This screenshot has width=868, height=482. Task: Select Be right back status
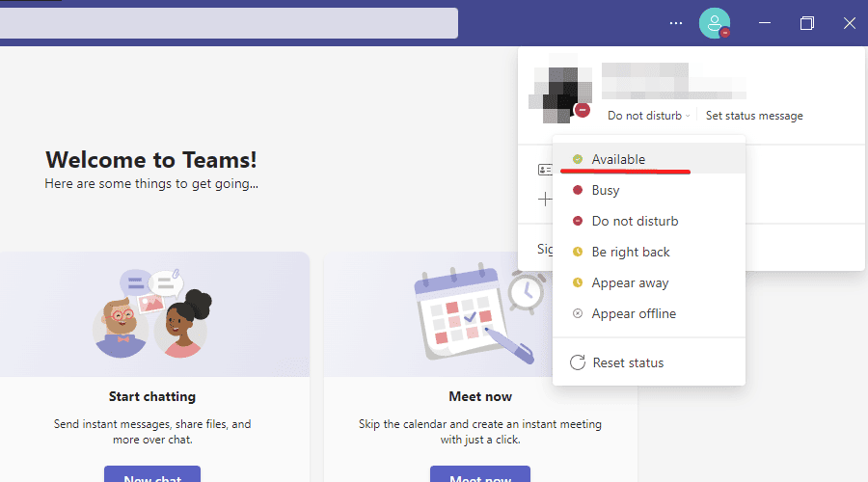click(649, 253)
